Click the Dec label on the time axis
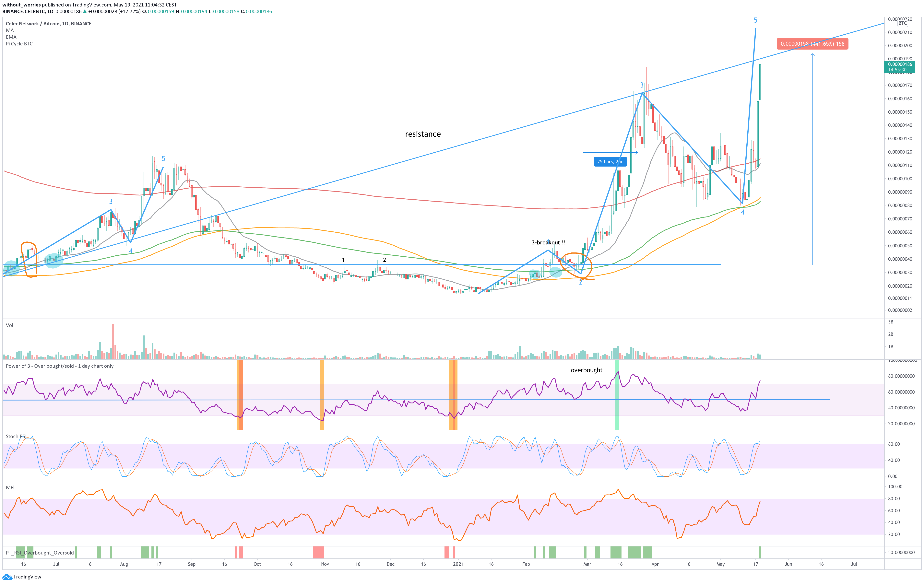Image resolution: width=924 pixels, height=584 pixels. [390, 564]
